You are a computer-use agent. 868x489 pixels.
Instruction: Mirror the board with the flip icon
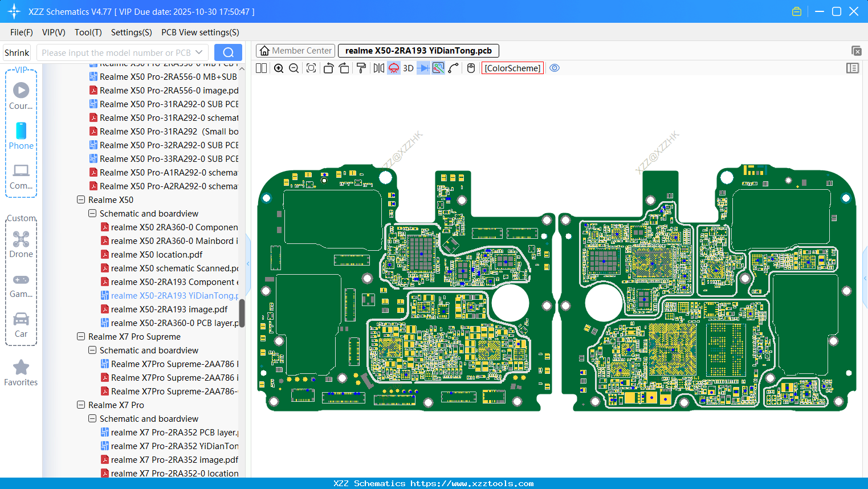coord(378,68)
